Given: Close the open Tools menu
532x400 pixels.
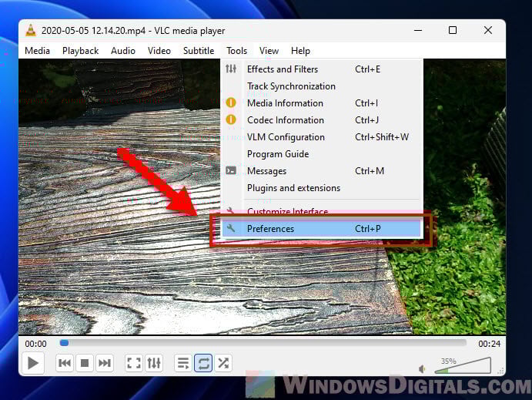Looking at the screenshot, I should coord(236,51).
